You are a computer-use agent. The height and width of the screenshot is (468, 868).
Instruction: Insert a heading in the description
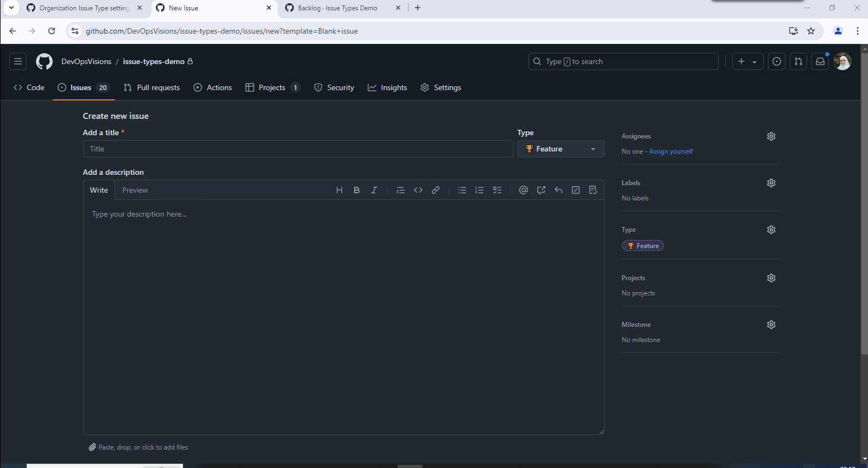pyautogui.click(x=339, y=190)
